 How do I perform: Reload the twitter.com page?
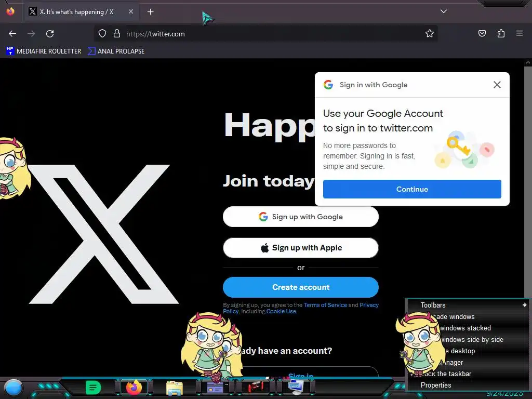click(50, 34)
